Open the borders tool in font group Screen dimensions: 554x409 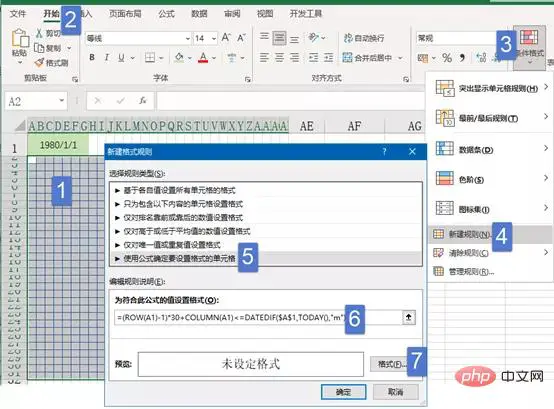tap(150, 57)
